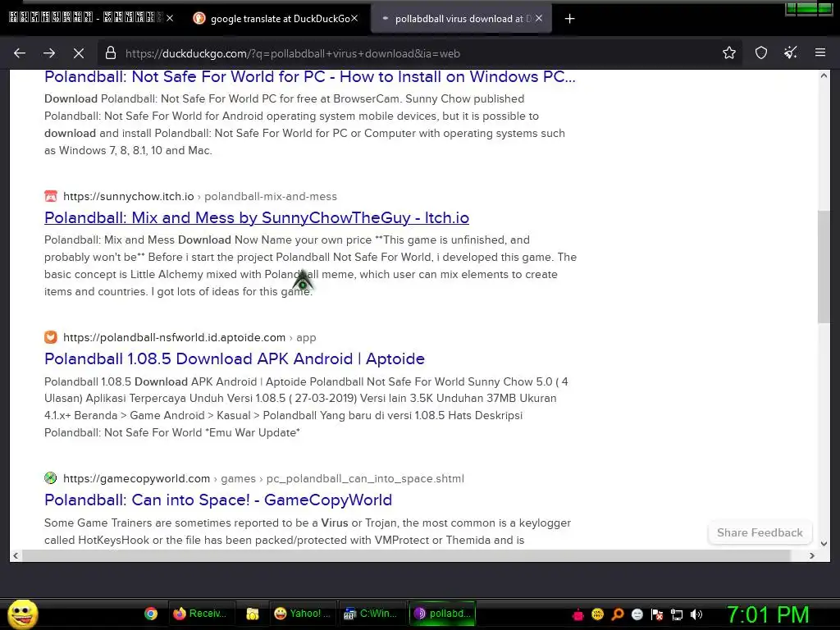Click the vertical scrollbar thumb
The height and width of the screenshot is (630, 840).
824,267
